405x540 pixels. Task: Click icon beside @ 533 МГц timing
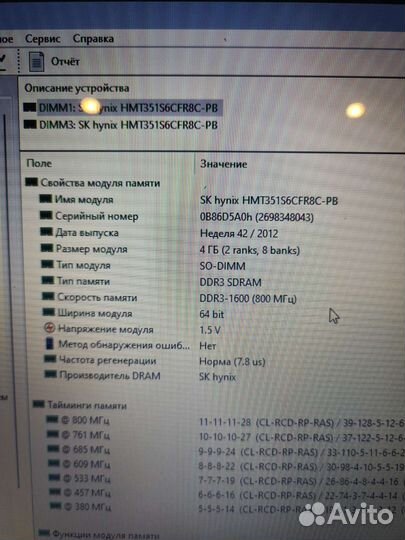coord(54,477)
